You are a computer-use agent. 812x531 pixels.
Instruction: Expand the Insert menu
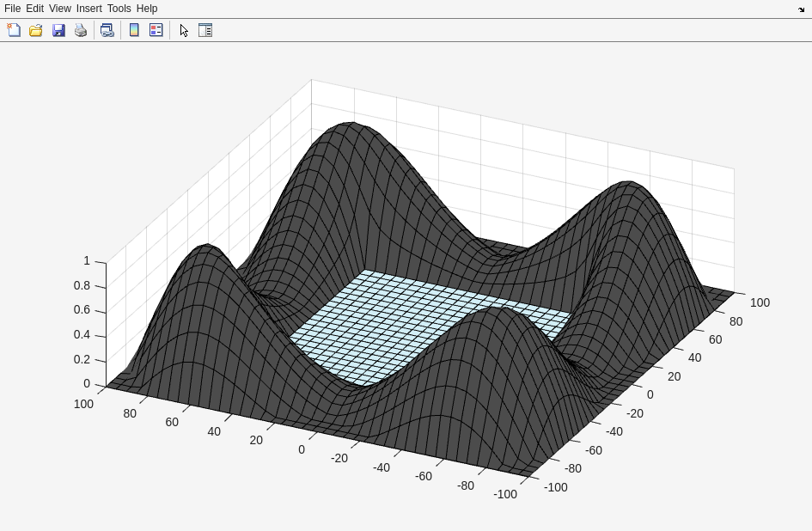[x=89, y=9]
